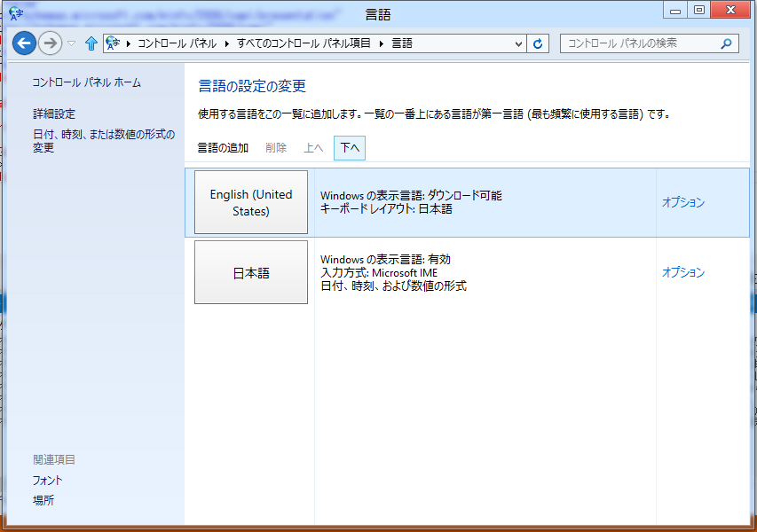
Task: Select the English (United States) language tile
Action: click(251, 202)
